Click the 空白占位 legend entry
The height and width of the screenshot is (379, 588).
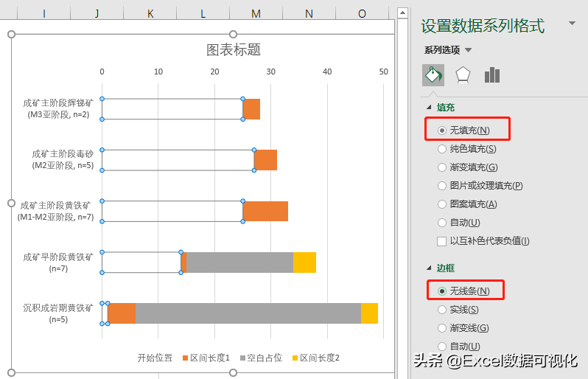[x=262, y=358]
